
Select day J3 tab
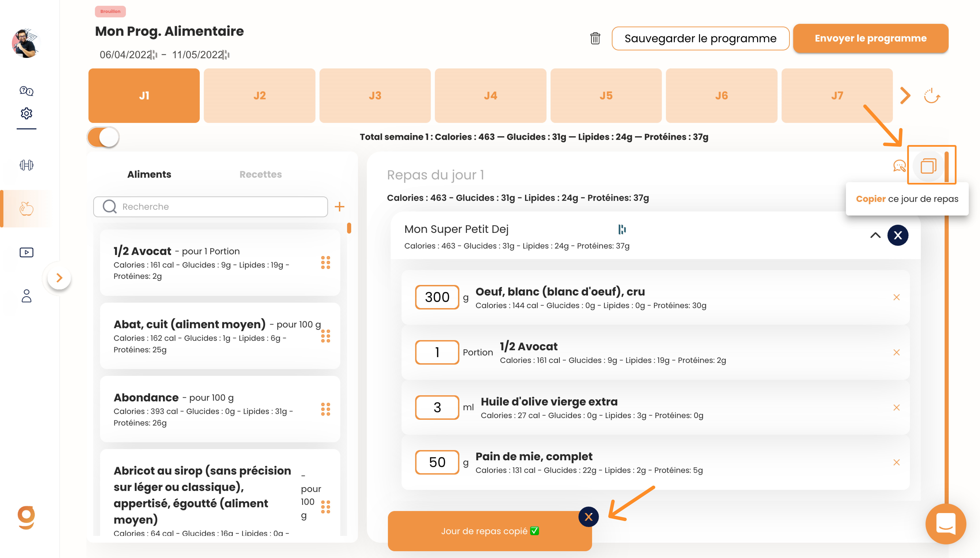point(375,95)
